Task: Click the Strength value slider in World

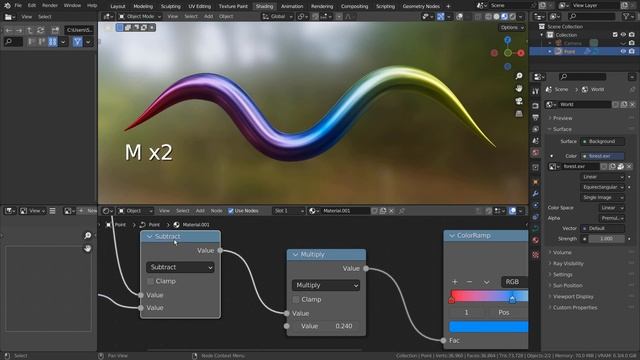Action: click(606, 239)
